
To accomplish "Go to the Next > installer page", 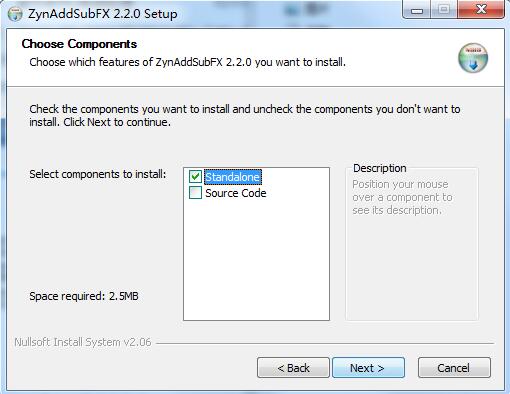I will click(x=368, y=368).
